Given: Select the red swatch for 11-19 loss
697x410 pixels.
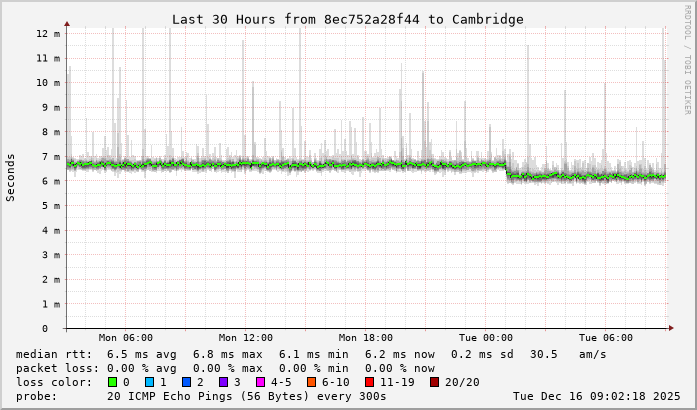Looking at the screenshot, I should pos(369,382).
